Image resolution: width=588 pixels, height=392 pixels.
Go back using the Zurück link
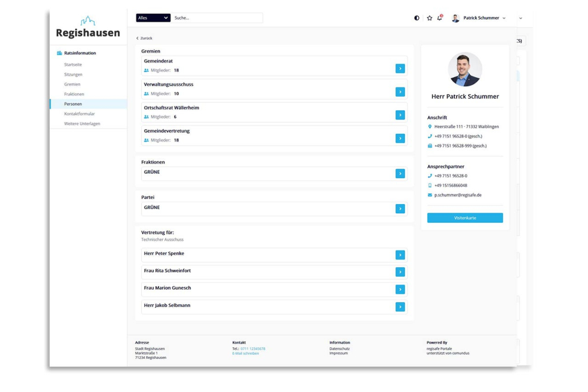click(144, 38)
